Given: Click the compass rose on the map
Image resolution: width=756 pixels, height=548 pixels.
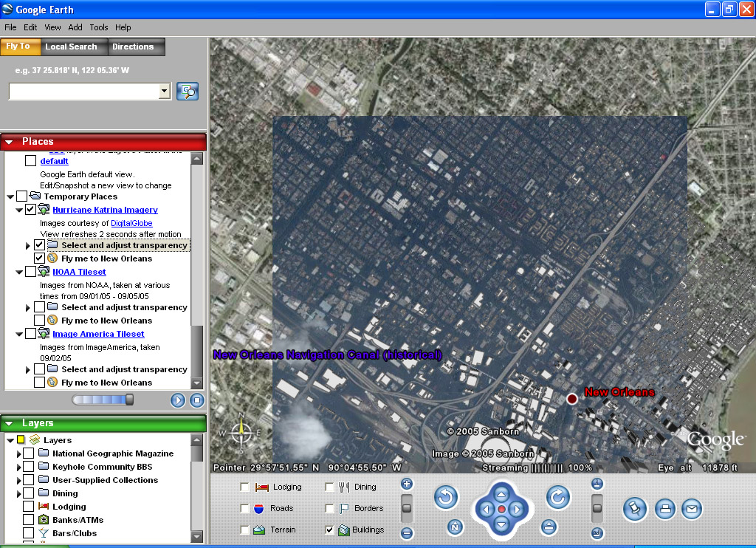Looking at the screenshot, I should tap(241, 432).
